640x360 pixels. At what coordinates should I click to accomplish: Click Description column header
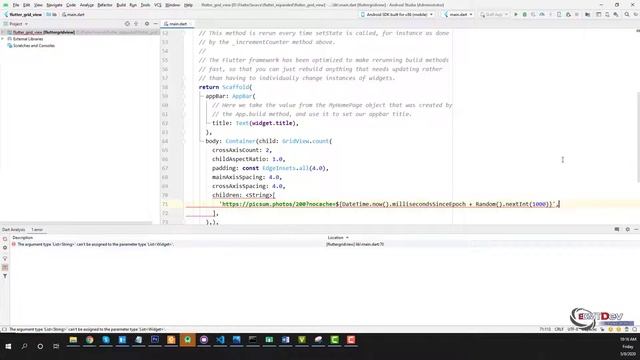[22, 237]
